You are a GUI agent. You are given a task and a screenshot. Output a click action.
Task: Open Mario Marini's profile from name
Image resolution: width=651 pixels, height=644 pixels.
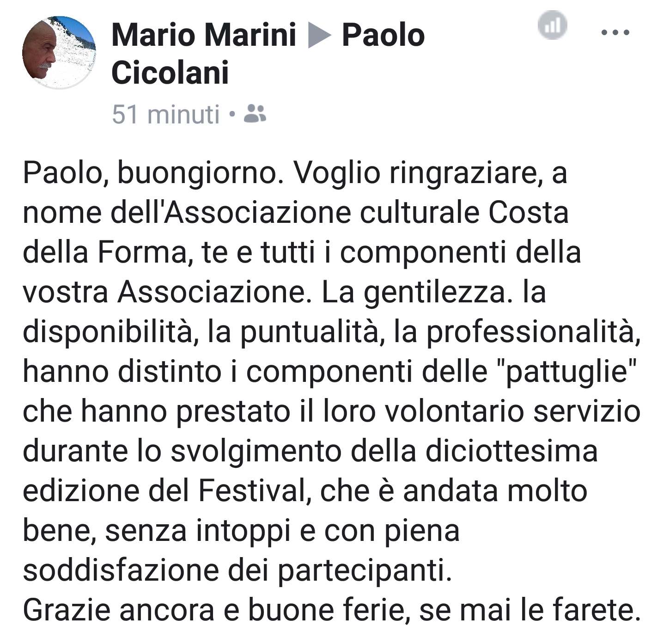[204, 36]
